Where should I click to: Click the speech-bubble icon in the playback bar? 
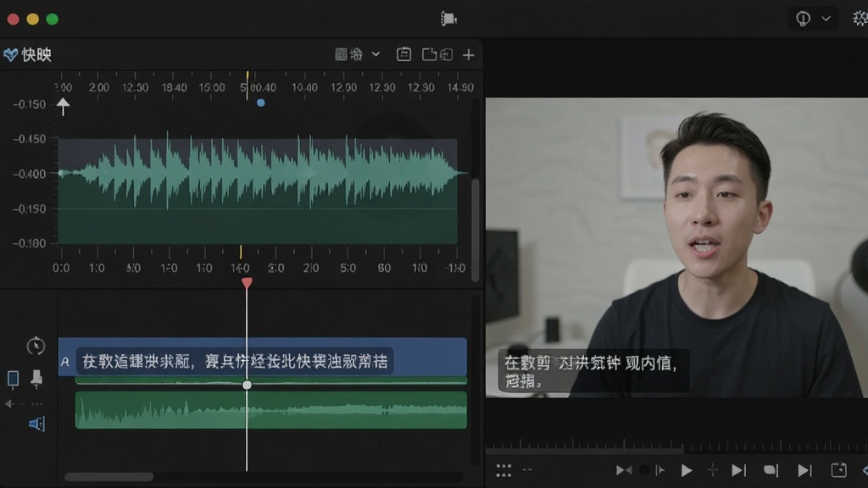(771, 470)
